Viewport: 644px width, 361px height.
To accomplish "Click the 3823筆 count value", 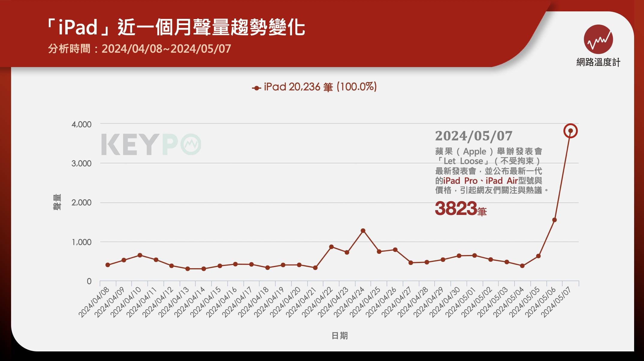I will point(461,208).
